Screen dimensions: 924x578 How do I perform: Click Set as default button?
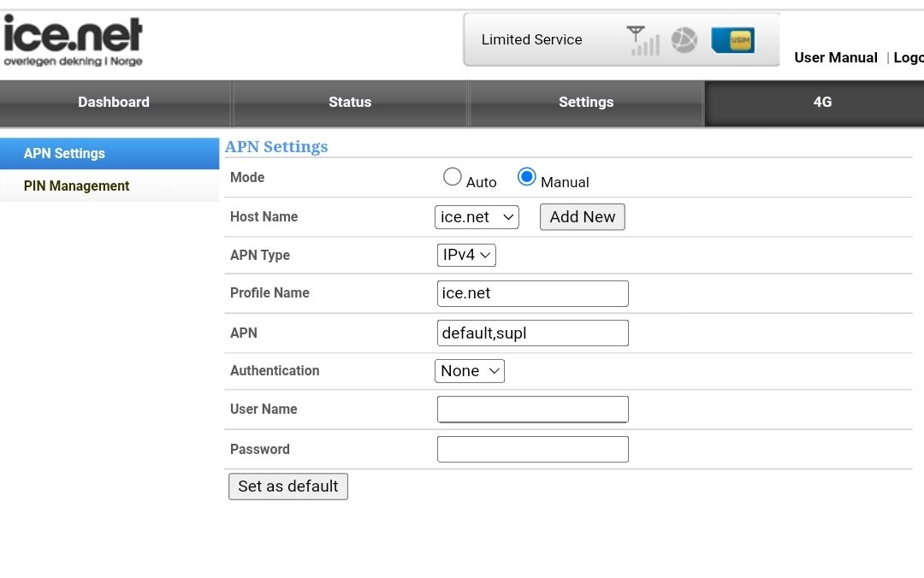click(288, 487)
